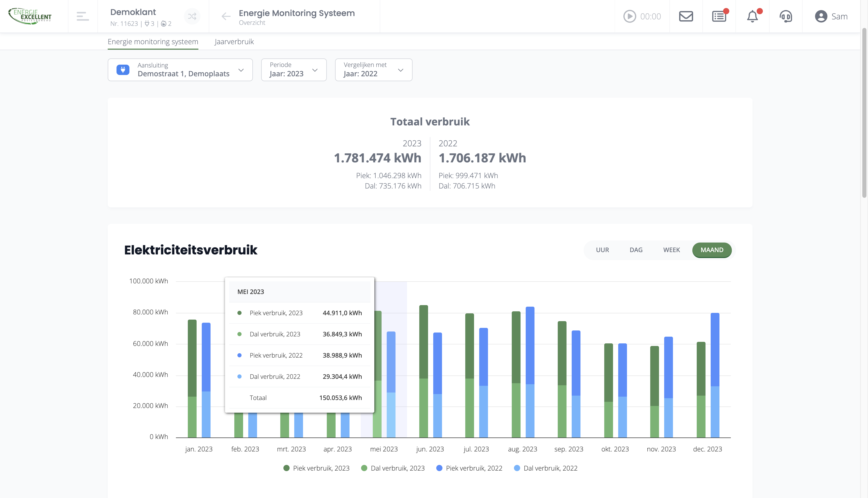This screenshot has height=498, width=868.
Task: Select the WEEK interval option
Action: pos(671,250)
